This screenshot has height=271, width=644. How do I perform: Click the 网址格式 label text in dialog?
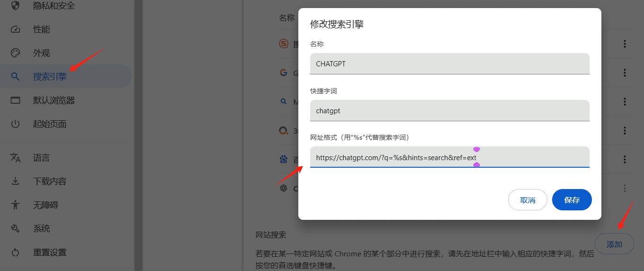[x=359, y=137]
